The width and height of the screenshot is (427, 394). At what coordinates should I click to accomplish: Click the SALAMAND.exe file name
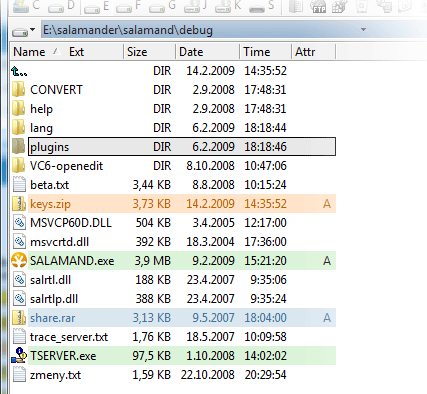coord(72,261)
